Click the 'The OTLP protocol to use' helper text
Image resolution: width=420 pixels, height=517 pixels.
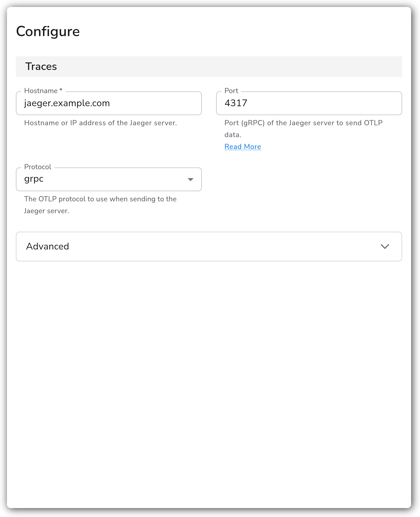pos(100,205)
